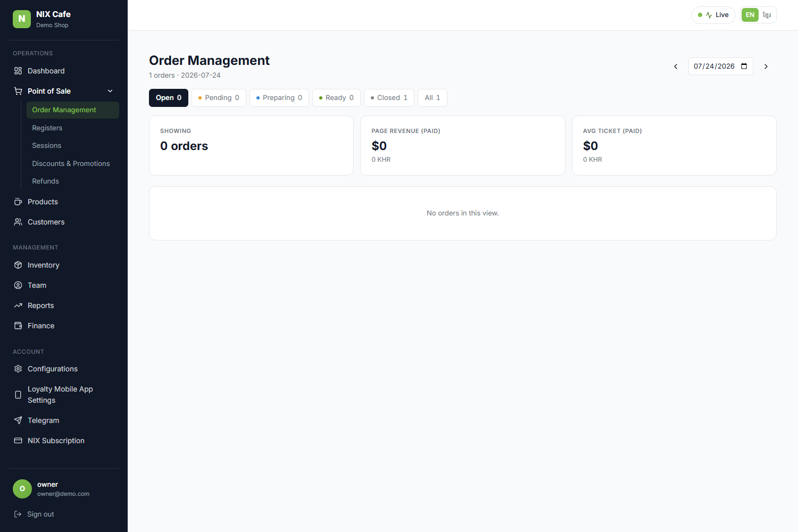
Task: Click the Telegram paper plane icon
Action: tap(18, 420)
